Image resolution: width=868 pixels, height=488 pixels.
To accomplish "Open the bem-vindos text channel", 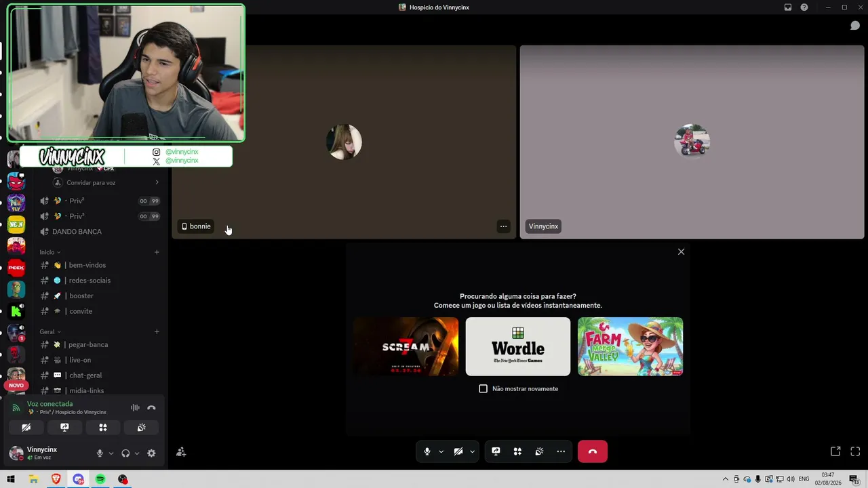I will pos(99,265).
